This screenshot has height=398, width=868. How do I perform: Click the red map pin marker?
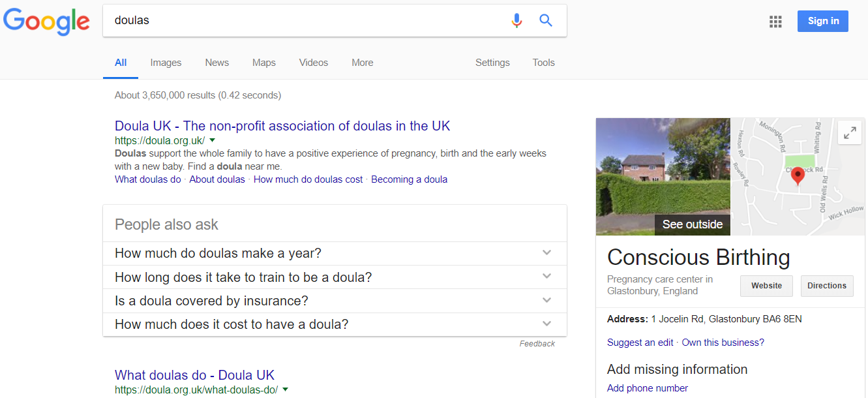[x=798, y=176]
